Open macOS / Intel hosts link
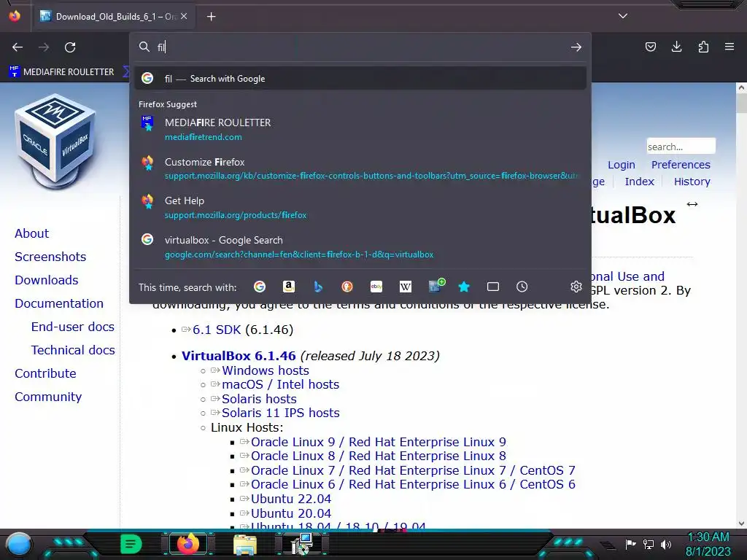 point(281,384)
